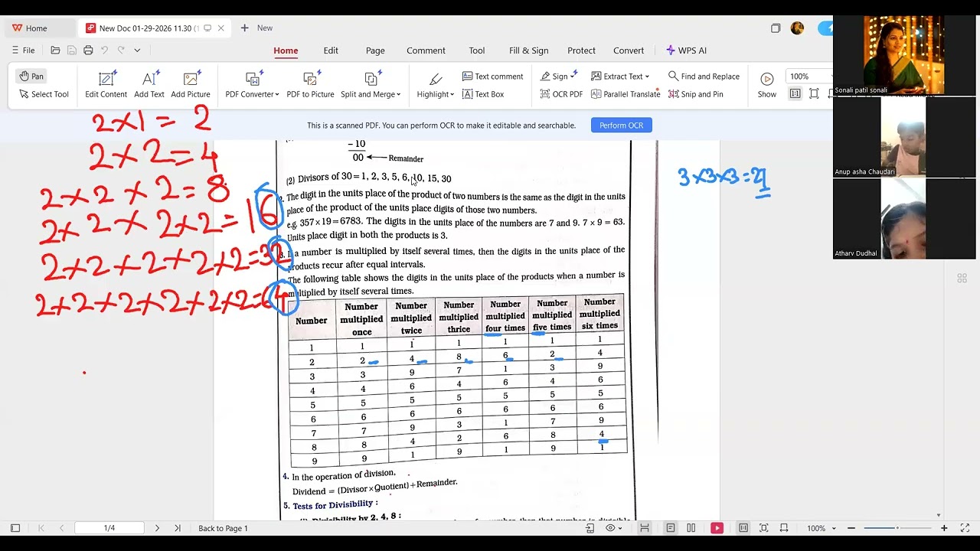Screen dimensions: 980x551
Task: Open the File menu
Action: pos(23,51)
